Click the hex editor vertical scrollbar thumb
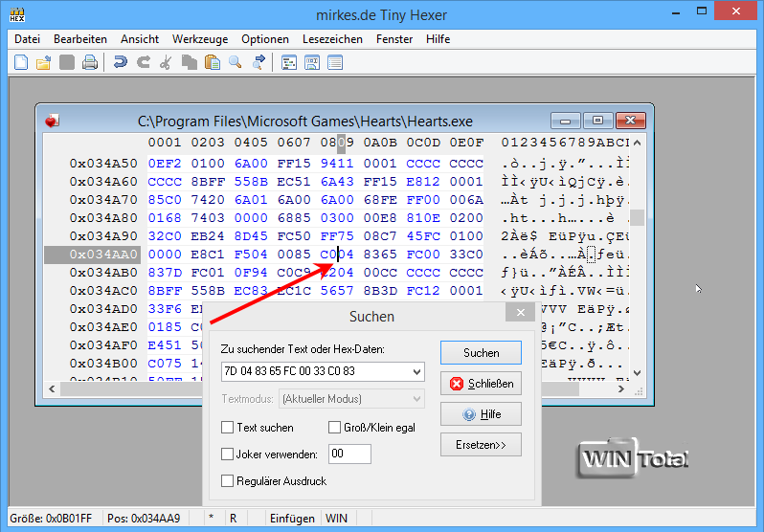 point(638,217)
